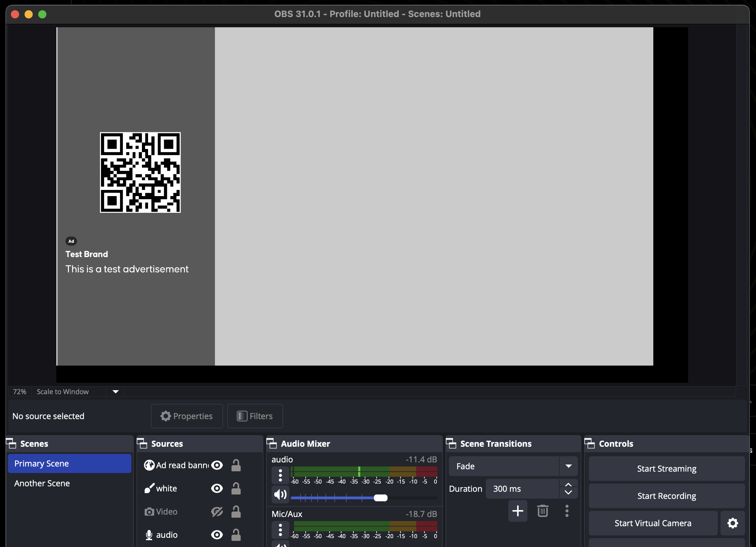Switch to Another Scene
Viewport: 756px width, 547px height.
[42, 483]
